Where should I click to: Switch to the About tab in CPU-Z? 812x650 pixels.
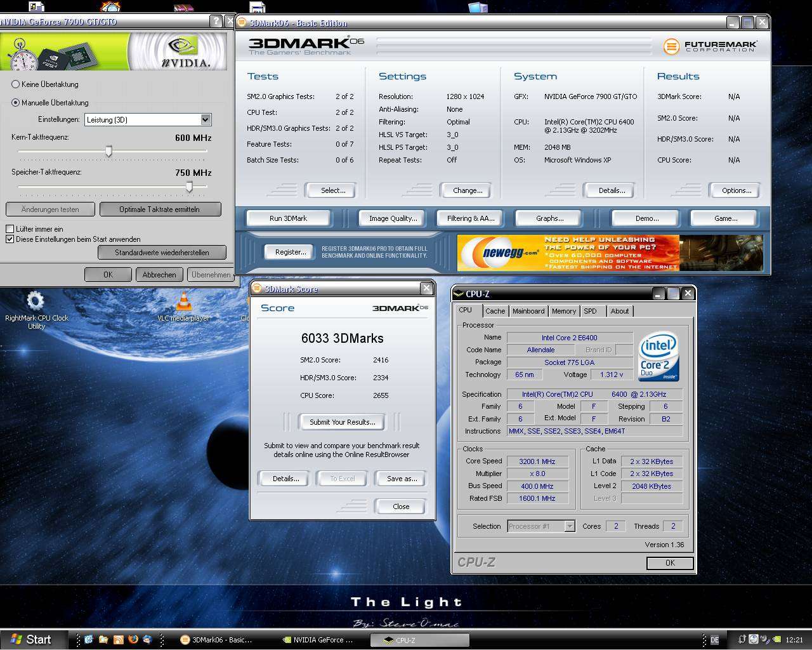[x=620, y=311]
